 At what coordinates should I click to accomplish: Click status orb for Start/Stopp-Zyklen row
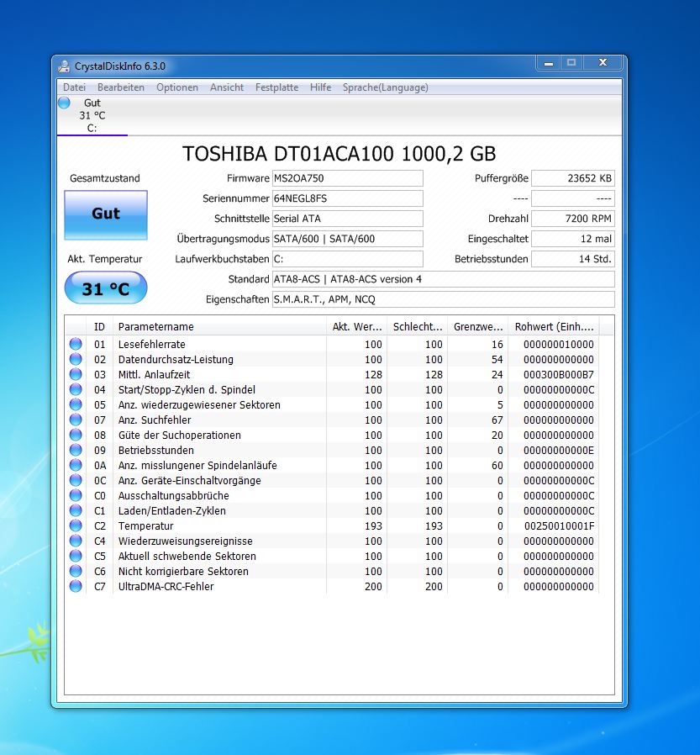76,389
